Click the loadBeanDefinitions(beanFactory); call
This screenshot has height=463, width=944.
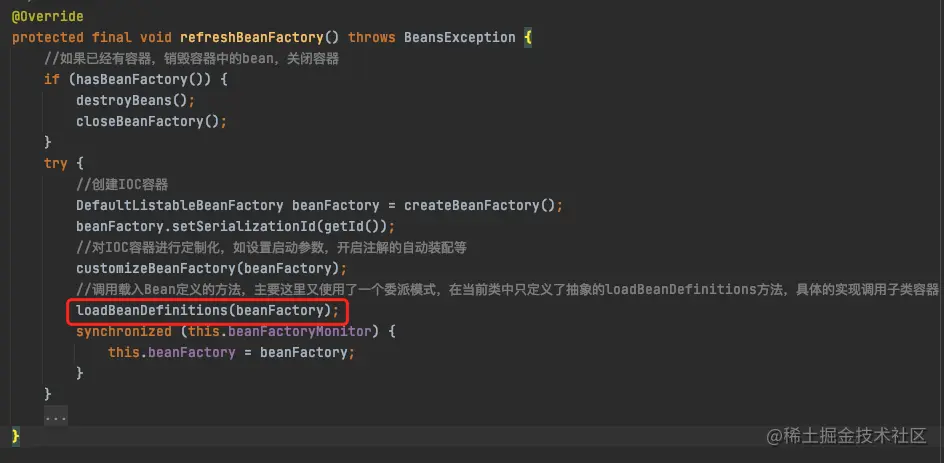(207, 311)
